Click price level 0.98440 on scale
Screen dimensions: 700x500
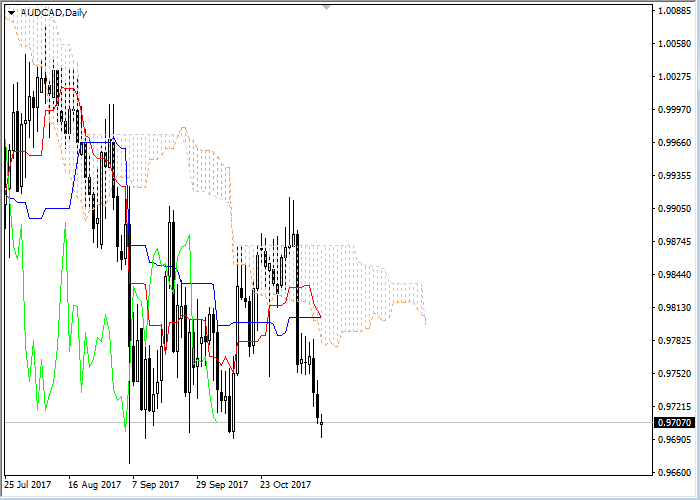click(675, 275)
